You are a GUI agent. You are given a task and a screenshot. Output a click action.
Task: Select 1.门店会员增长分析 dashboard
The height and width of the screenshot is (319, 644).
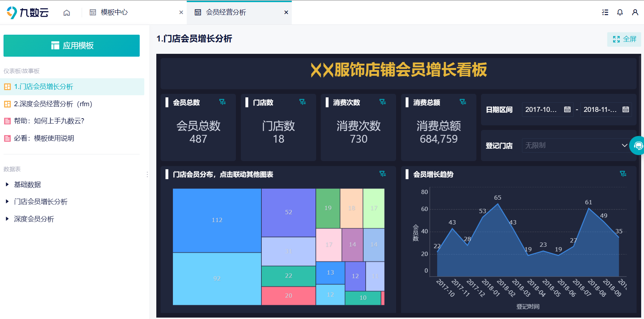(72, 87)
